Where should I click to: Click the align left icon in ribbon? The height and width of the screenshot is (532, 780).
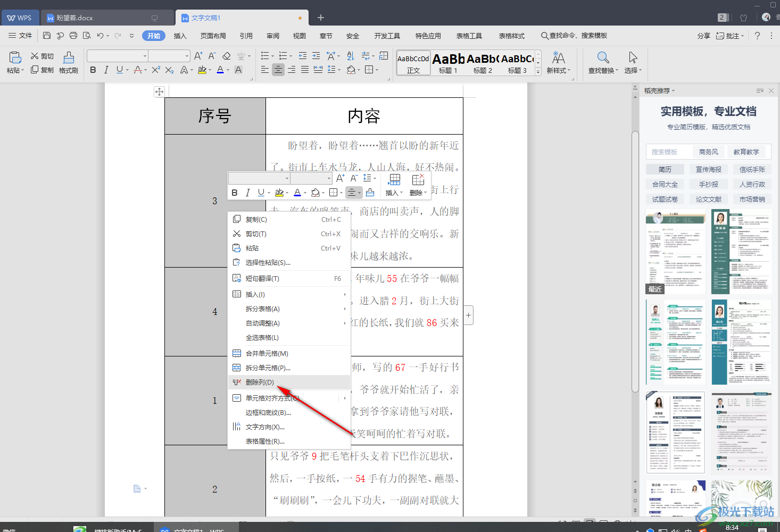[265, 70]
